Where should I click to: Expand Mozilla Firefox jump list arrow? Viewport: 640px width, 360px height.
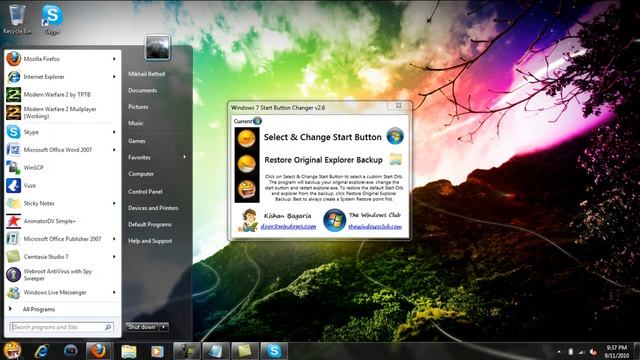pyautogui.click(x=114, y=59)
